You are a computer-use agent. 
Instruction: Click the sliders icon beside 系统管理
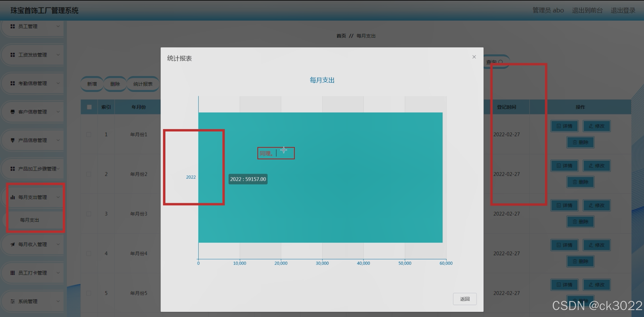13,301
